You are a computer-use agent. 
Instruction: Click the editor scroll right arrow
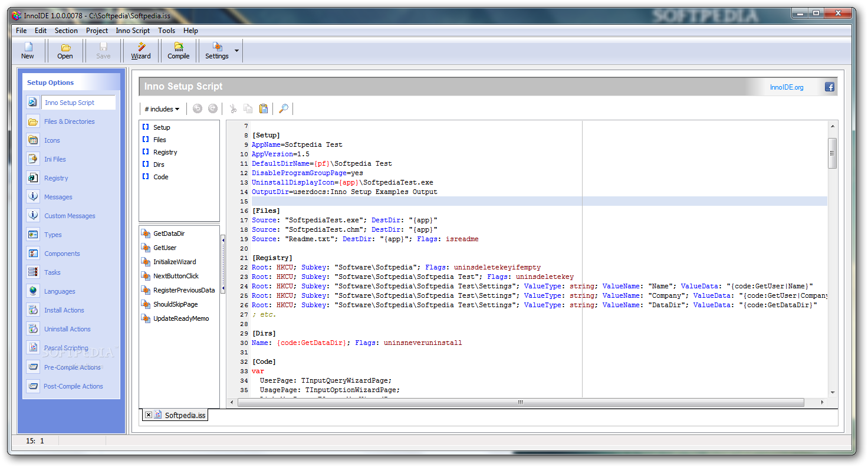click(823, 402)
